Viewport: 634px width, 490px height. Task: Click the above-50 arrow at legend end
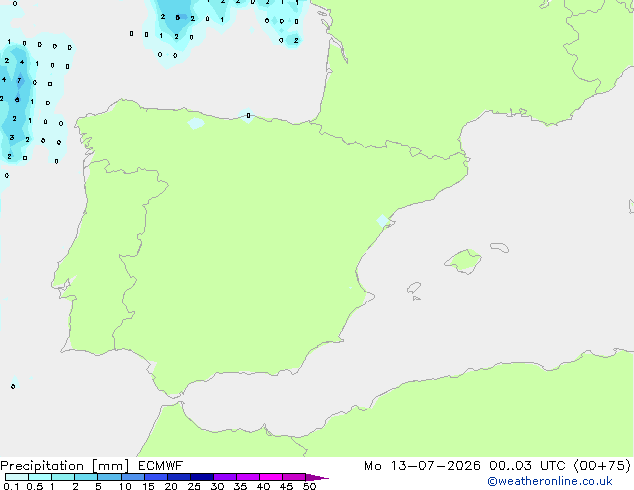[x=317, y=477]
